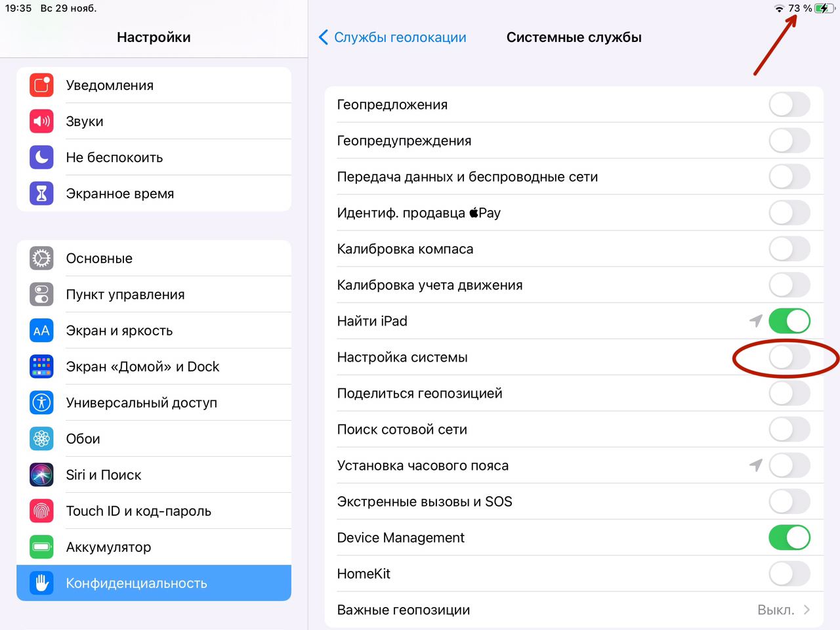Go back via the Службы геолокации chevron
The image size is (840, 630).
click(x=323, y=37)
